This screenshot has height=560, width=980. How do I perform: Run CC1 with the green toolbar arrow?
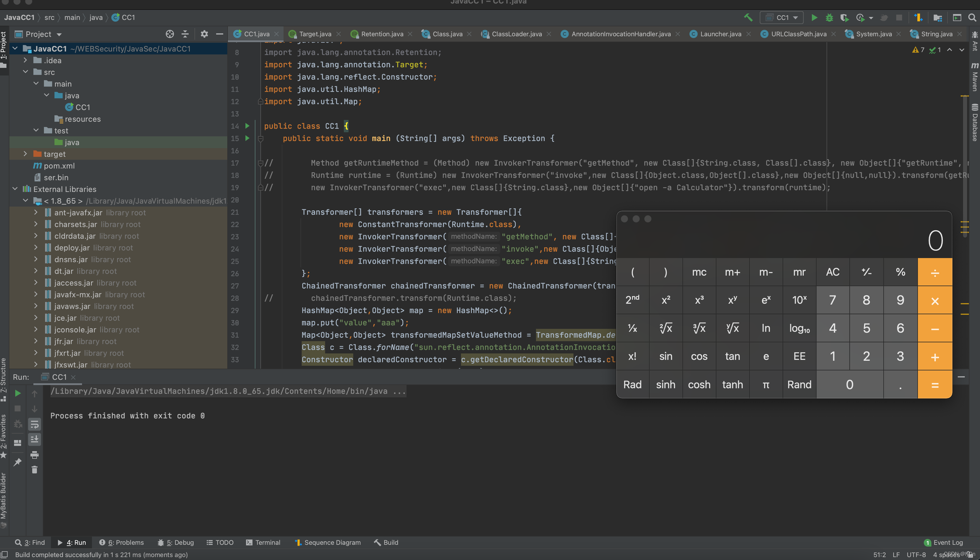click(x=814, y=17)
